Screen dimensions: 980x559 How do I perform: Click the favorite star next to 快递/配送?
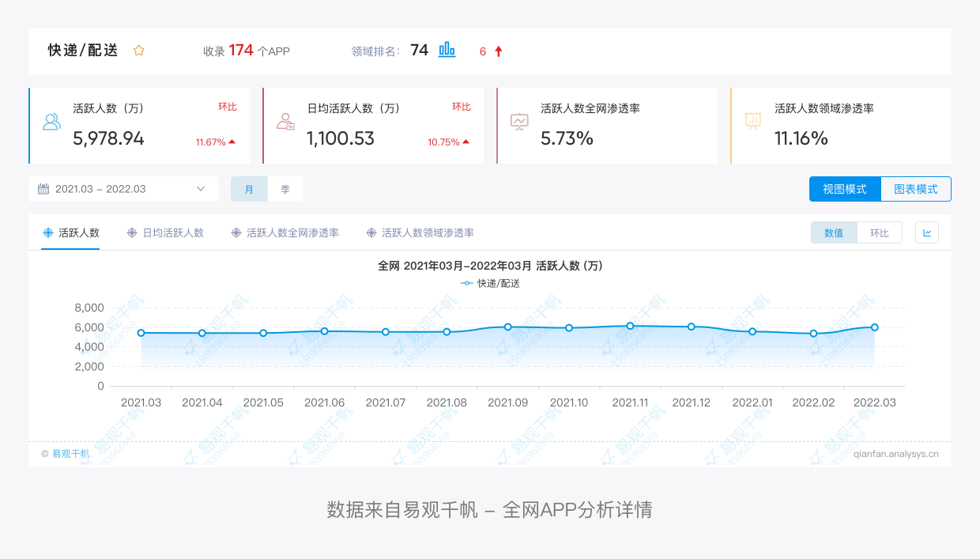click(138, 50)
